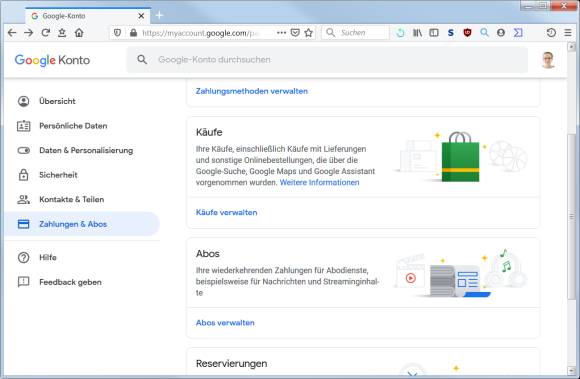Open the page actions three-dot menu

(281, 33)
